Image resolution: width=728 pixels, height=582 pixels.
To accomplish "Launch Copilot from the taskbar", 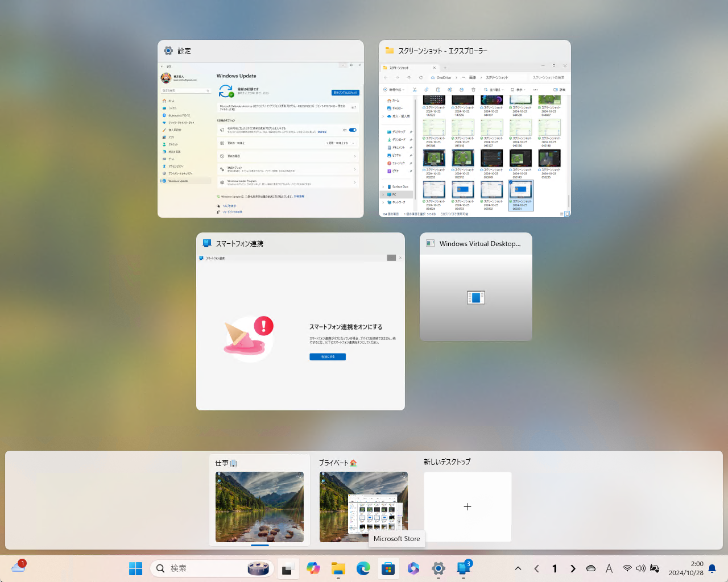I will [x=313, y=568].
